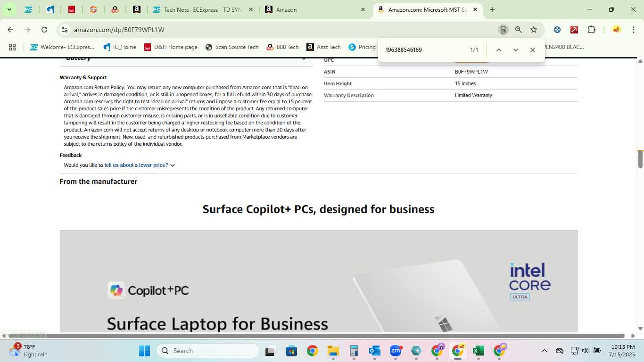Click the Warranty & Support heading
This screenshot has width=644, height=362.
(x=83, y=77)
